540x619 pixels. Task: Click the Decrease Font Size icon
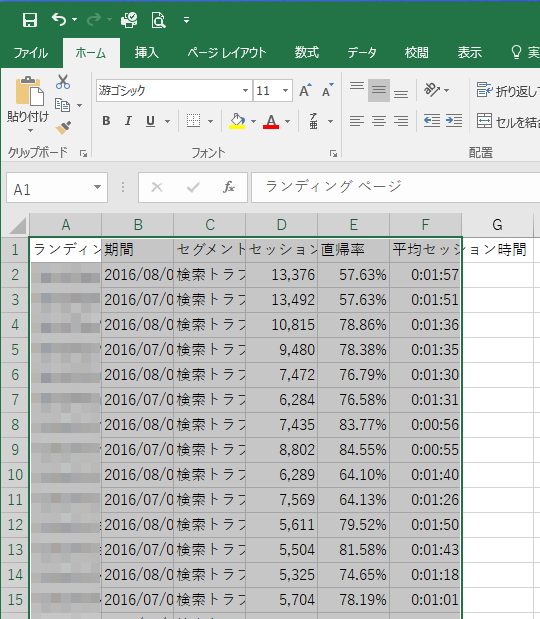click(x=328, y=90)
